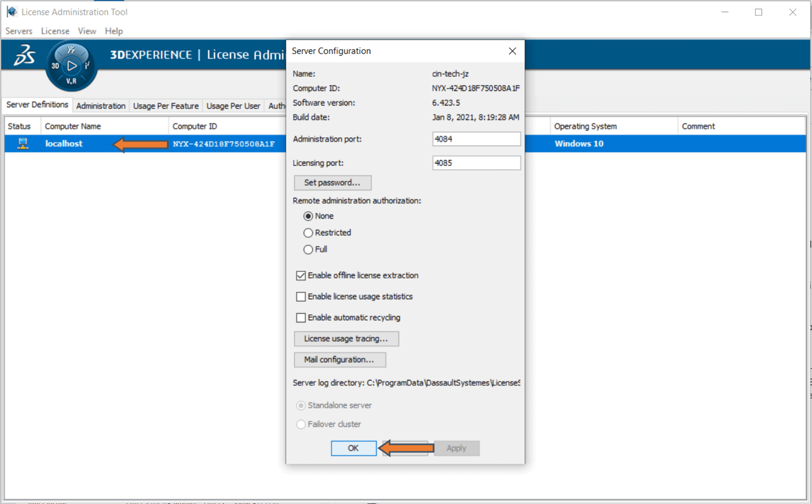Uncheck Enable offline license extraction
This screenshot has width=812, height=504.
click(x=301, y=276)
